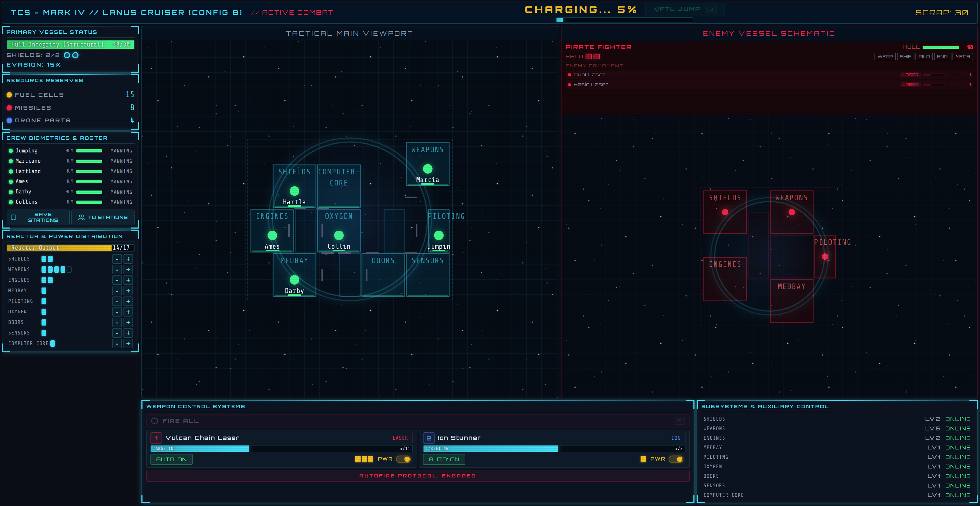This screenshot has height=506, width=980.
Task: Click the Fire All crosshair icon
Action: 154,421
